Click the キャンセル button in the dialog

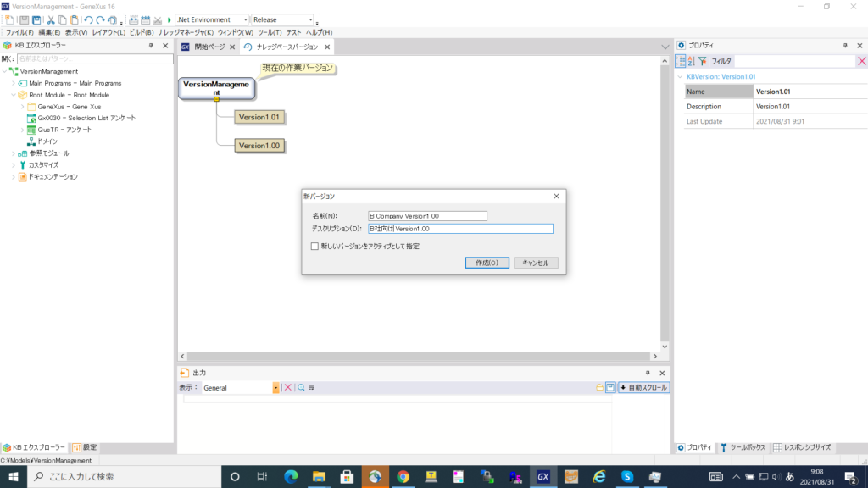pyautogui.click(x=536, y=263)
